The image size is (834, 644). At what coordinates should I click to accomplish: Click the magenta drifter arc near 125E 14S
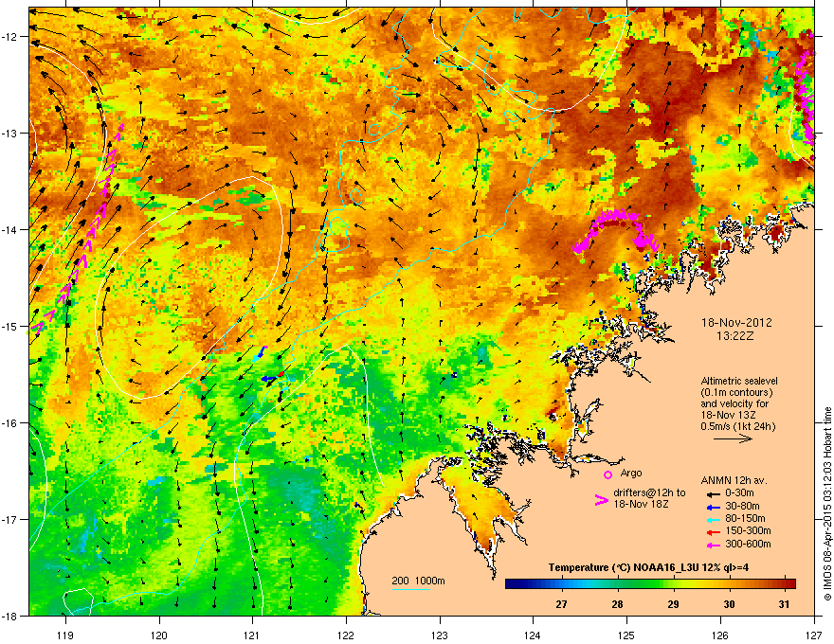[x=615, y=230]
